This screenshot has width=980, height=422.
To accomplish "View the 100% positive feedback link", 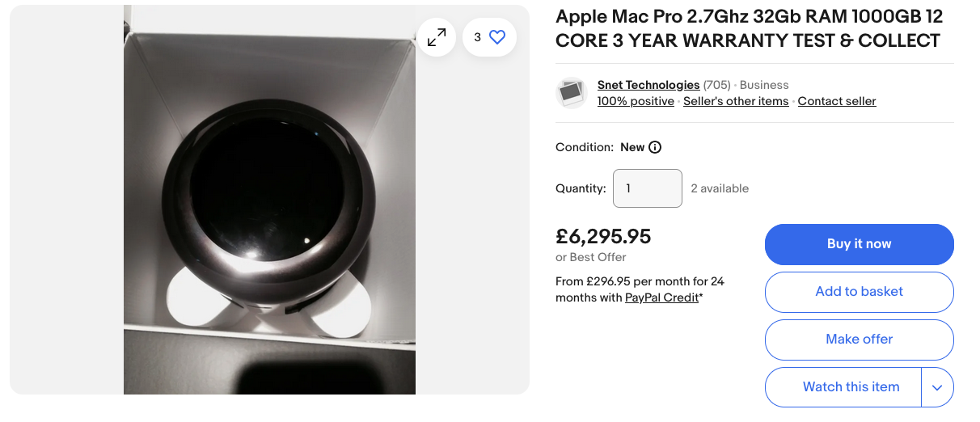I will [x=635, y=101].
